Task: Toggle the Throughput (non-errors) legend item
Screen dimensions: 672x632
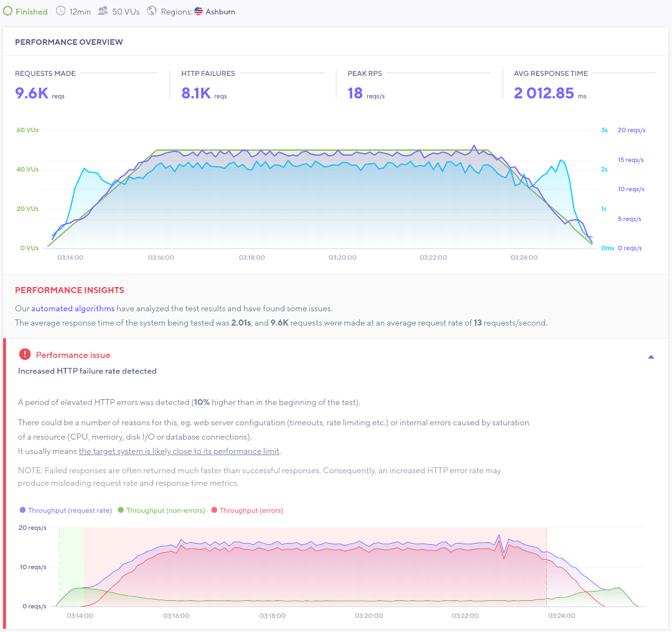Action: [161, 510]
